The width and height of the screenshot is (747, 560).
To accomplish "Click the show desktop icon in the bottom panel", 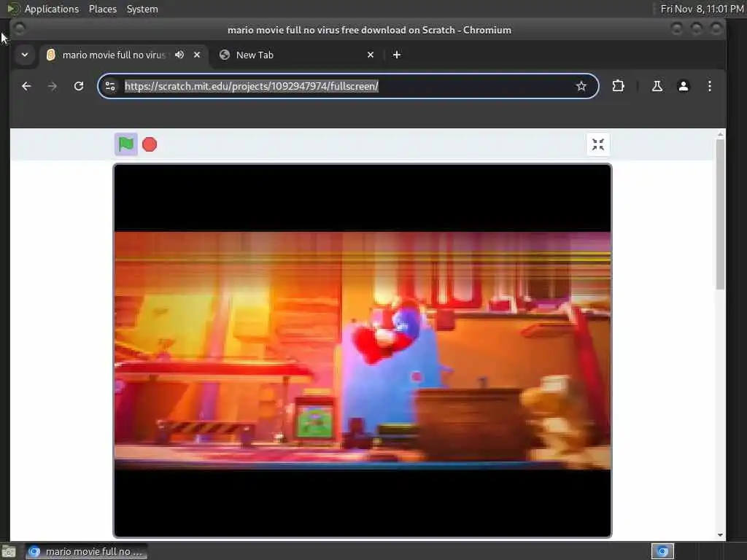I will [9, 552].
